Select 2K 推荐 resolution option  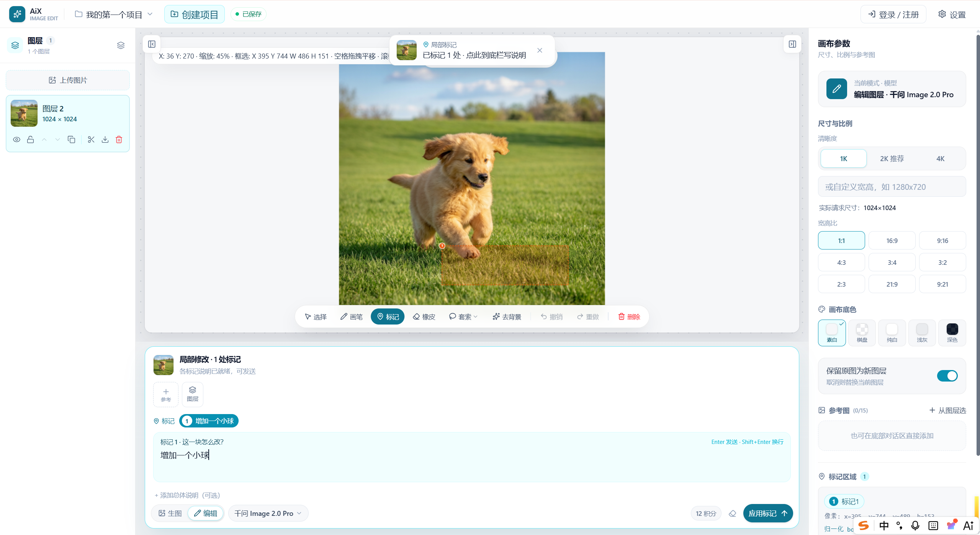pyautogui.click(x=892, y=159)
